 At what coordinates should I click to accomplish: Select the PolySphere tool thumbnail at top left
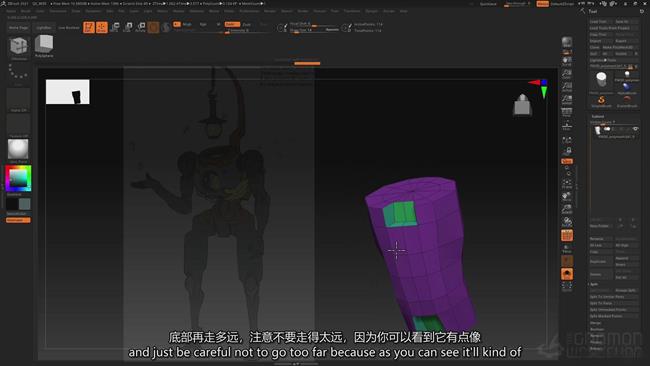(44, 46)
